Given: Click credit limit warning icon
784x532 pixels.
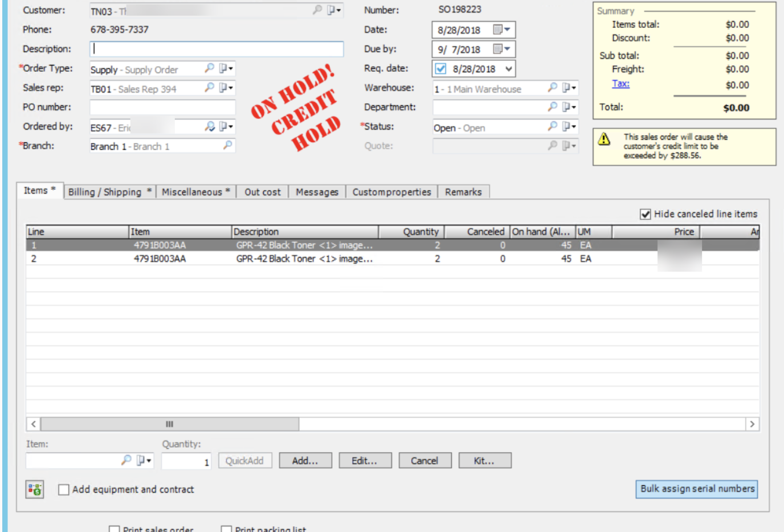Looking at the screenshot, I should tap(604, 138).
